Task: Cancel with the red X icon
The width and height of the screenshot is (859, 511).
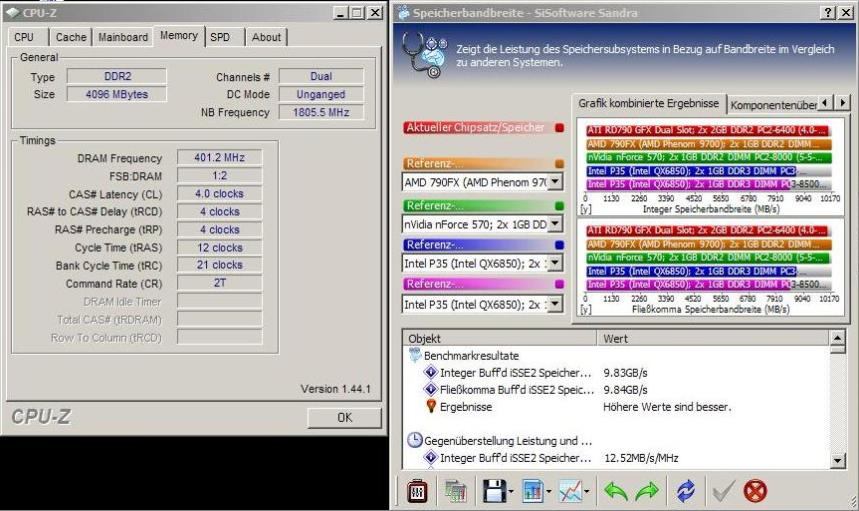Action: [x=755, y=491]
